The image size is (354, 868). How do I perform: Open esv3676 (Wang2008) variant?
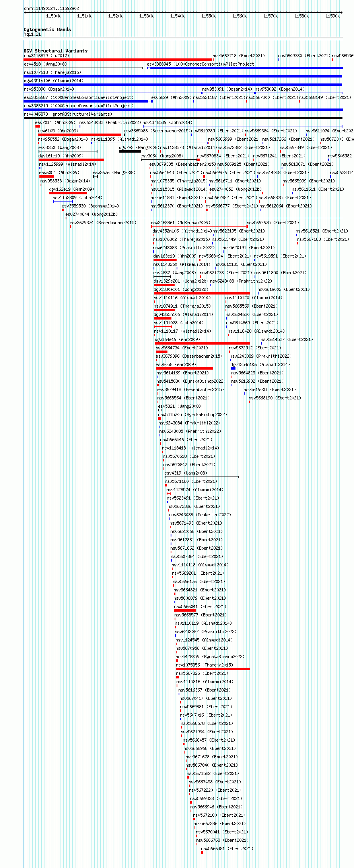(x=114, y=172)
